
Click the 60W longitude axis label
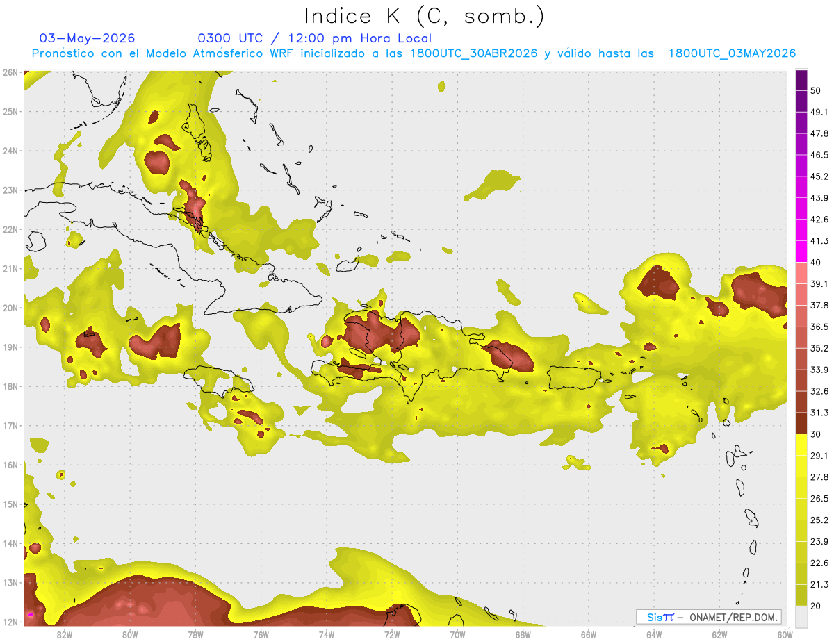click(785, 634)
